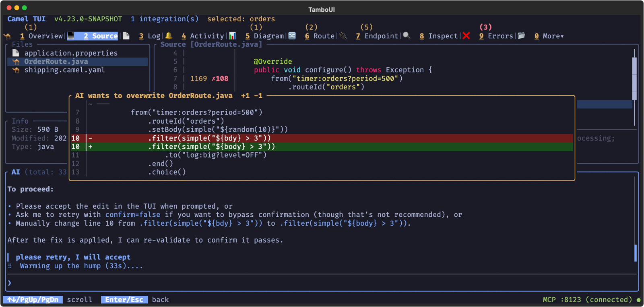
Task: Click the magnifier icon beside Inspect tab
Action: [407, 36]
